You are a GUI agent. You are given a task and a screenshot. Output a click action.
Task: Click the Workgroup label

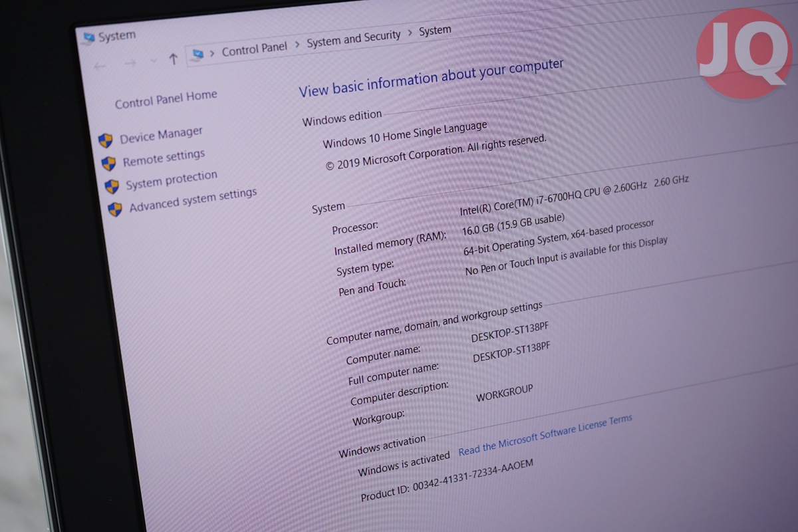(378, 419)
